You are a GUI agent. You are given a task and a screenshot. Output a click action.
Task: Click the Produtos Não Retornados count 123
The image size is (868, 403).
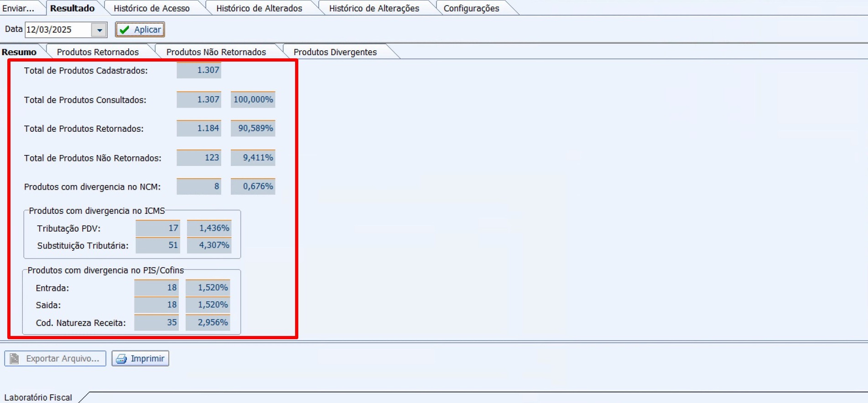coord(199,158)
